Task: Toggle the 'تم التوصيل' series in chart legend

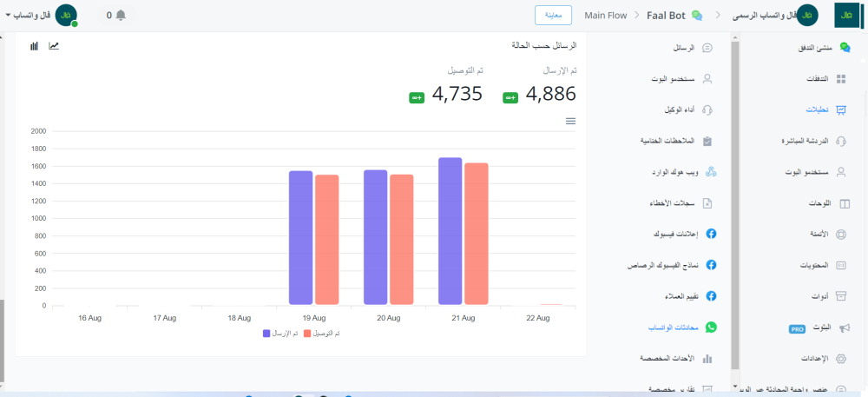Action: [x=320, y=334]
